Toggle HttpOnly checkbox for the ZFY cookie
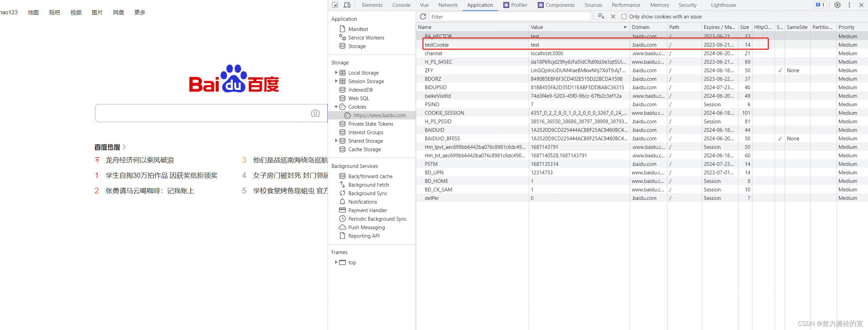The image size is (868, 330). pyautogui.click(x=763, y=70)
